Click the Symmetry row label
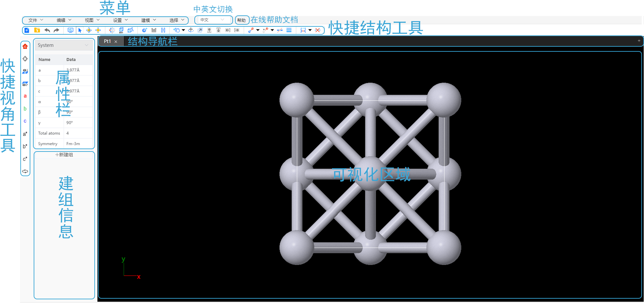 click(x=48, y=144)
